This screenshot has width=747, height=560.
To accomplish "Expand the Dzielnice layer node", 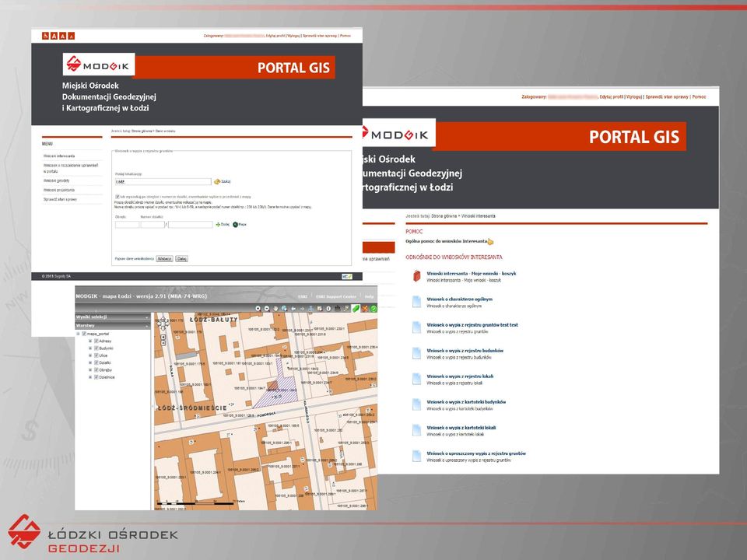I will point(90,377).
